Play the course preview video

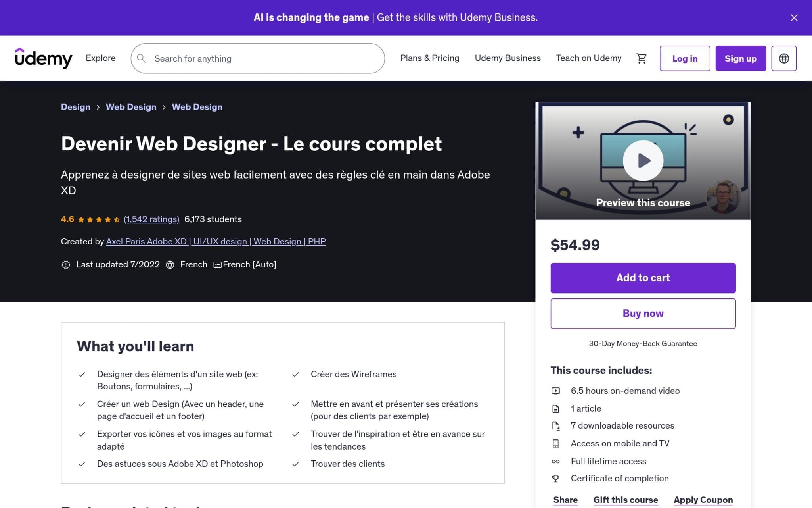click(x=643, y=160)
